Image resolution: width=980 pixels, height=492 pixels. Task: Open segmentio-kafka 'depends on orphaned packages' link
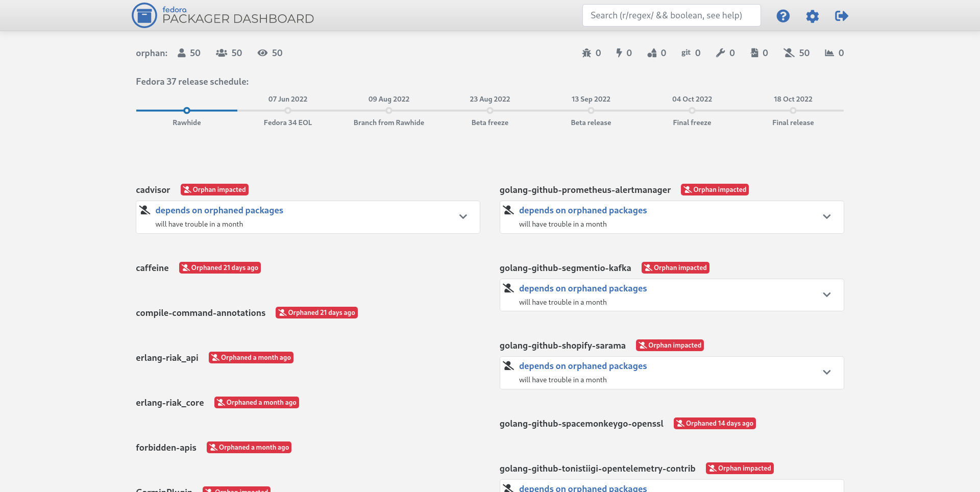pos(583,288)
